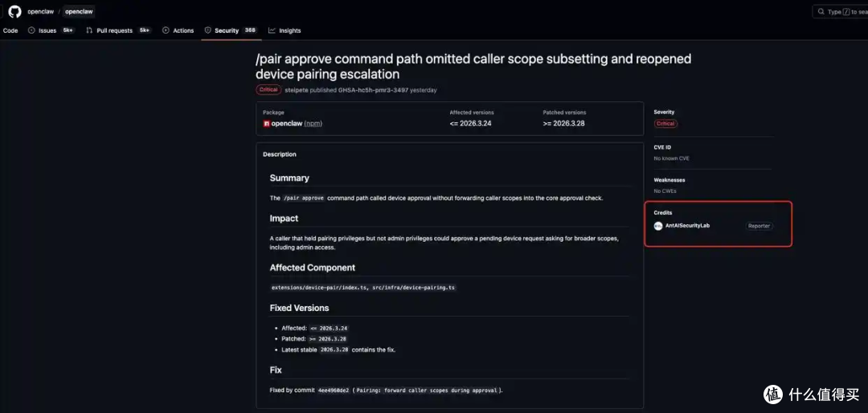
Task: Click the Reporter badge label
Action: click(759, 226)
